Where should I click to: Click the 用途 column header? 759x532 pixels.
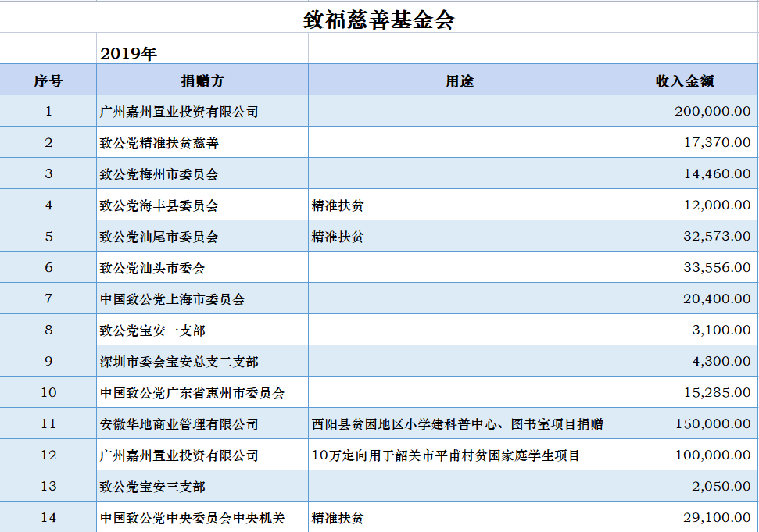click(459, 80)
